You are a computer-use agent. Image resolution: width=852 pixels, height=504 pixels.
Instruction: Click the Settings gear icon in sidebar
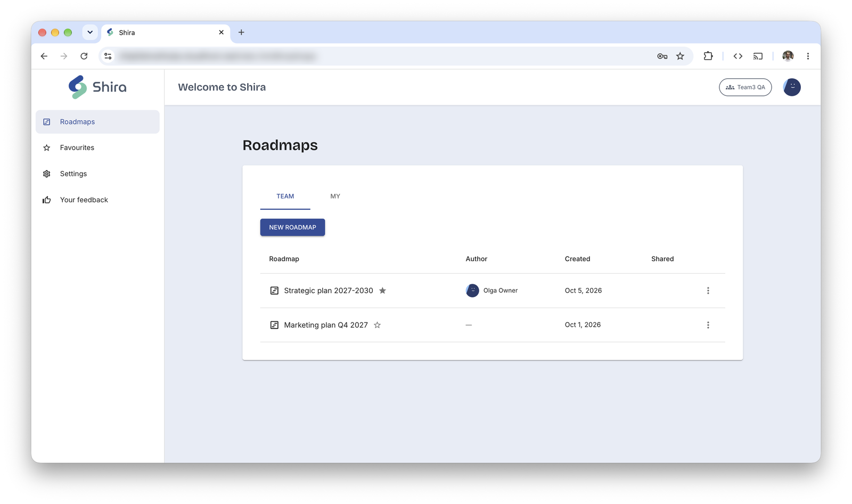click(47, 174)
